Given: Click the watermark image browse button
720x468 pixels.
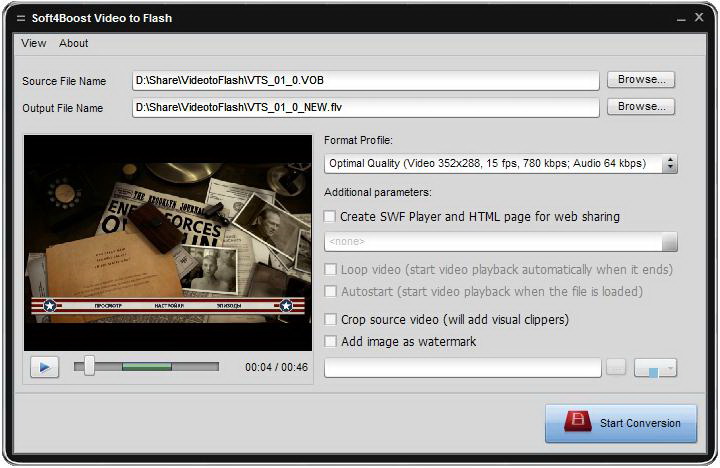Looking at the screenshot, I should [616, 367].
